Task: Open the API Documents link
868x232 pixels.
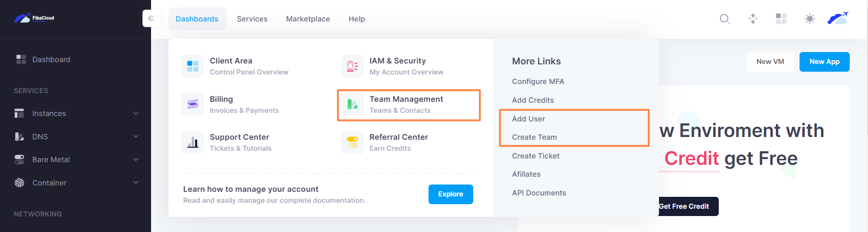Action: point(539,193)
